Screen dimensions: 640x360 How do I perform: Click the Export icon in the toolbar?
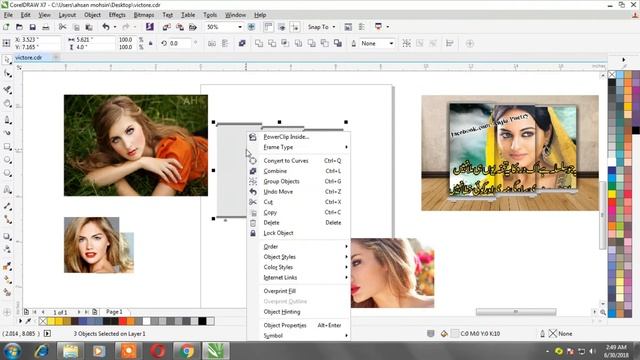point(180,27)
